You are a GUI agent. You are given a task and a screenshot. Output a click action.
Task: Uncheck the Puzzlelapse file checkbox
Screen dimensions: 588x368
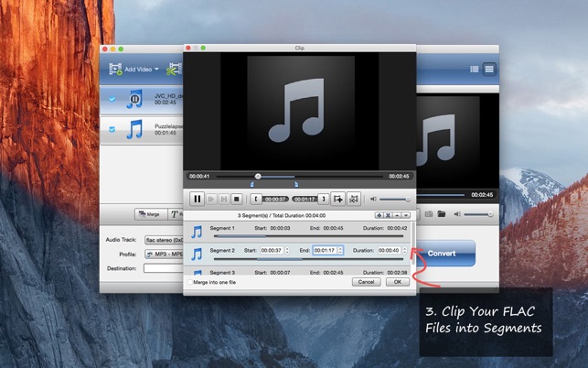(112, 129)
